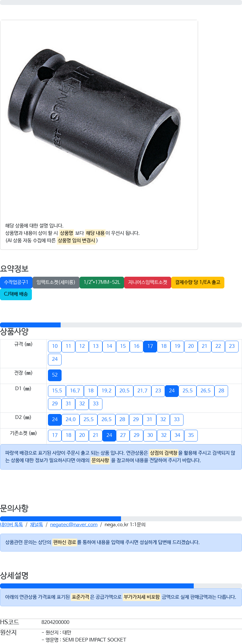The height and width of the screenshot is (644, 242).
Task: Select 26.5 in the D1 row
Action: (x=205, y=391)
